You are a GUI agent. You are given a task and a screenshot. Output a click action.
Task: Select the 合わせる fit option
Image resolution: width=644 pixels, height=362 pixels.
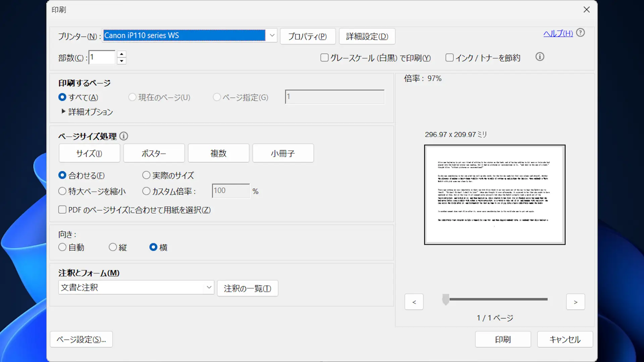pyautogui.click(x=62, y=175)
